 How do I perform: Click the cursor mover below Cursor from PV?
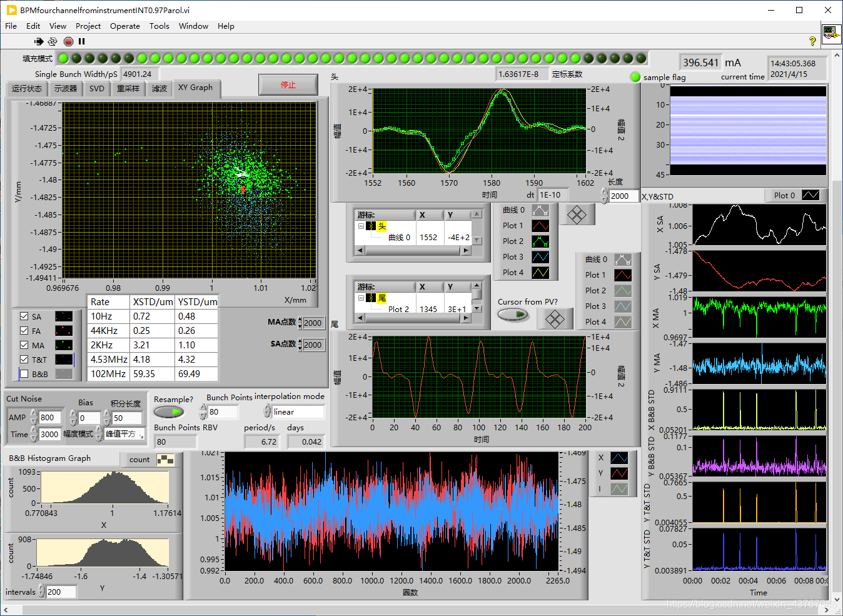tap(554, 319)
